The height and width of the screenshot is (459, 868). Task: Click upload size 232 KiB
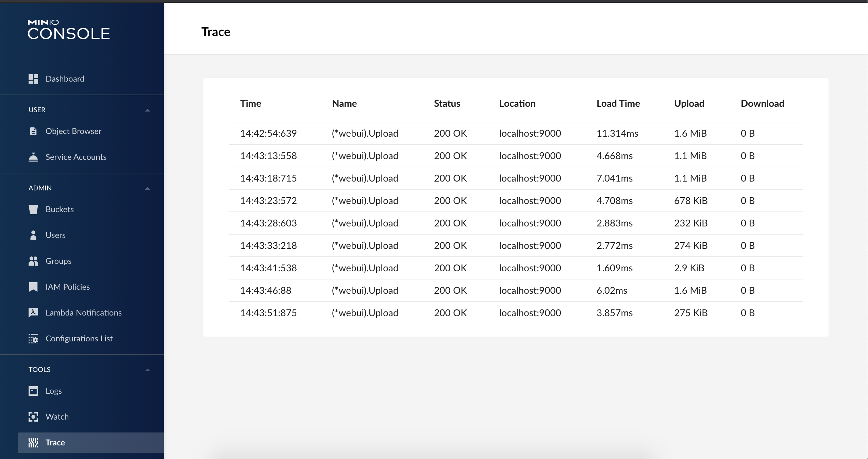pyautogui.click(x=691, y=223)
